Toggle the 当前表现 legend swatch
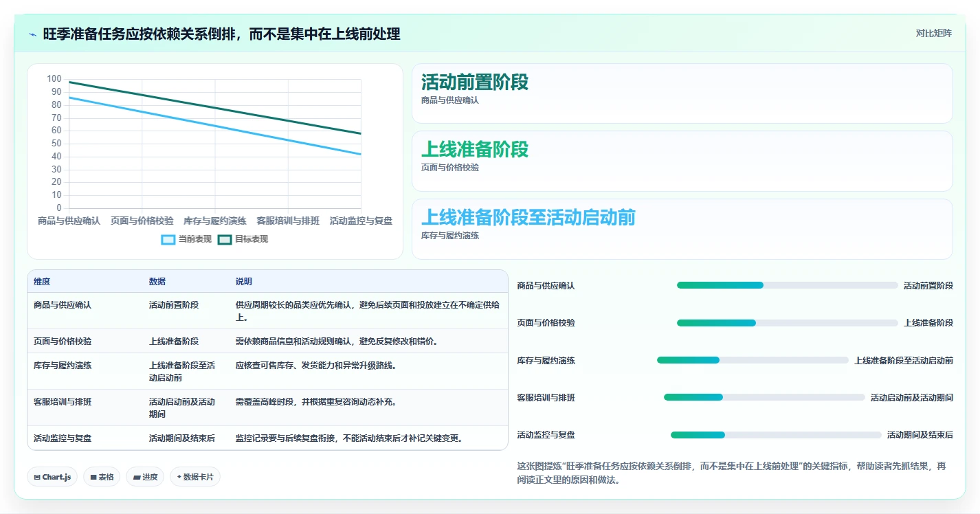 168,239
